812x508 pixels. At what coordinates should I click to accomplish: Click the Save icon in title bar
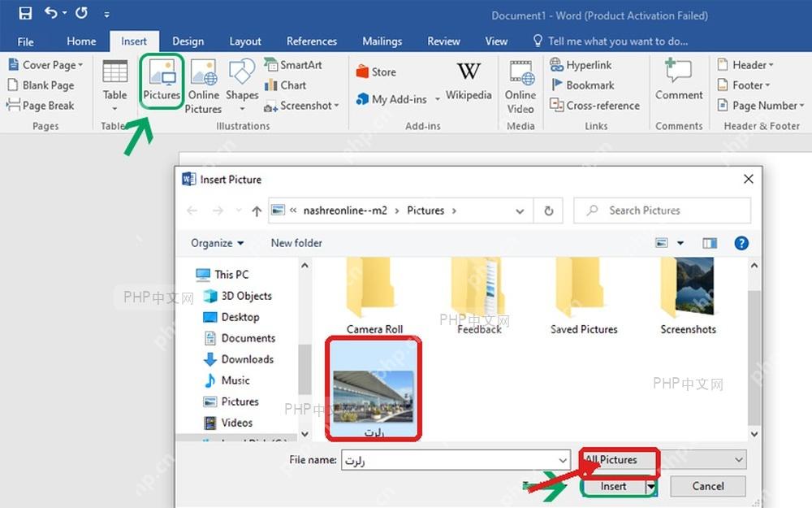25,13
